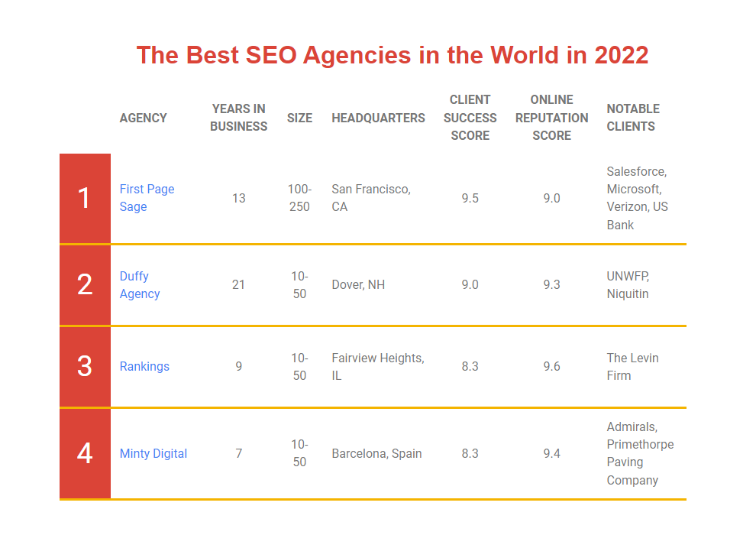
Task: Click online reputation score 9.6
Action: 551,366
